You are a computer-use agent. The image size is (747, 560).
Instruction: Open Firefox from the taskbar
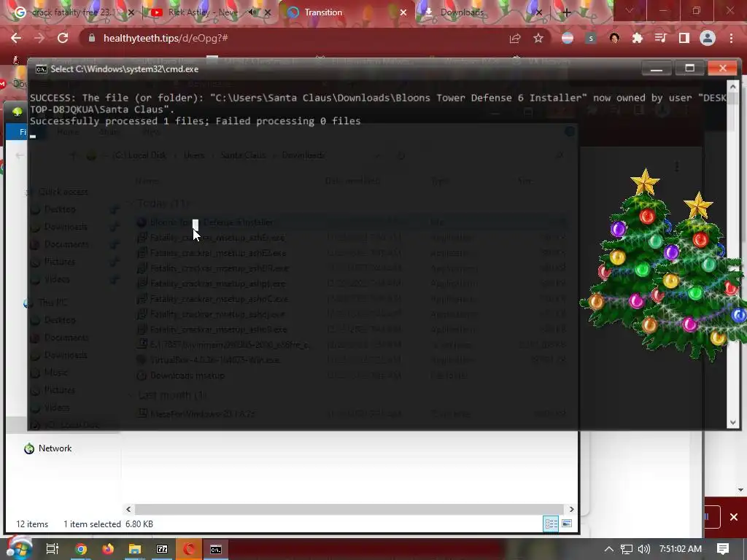(108, 549)
